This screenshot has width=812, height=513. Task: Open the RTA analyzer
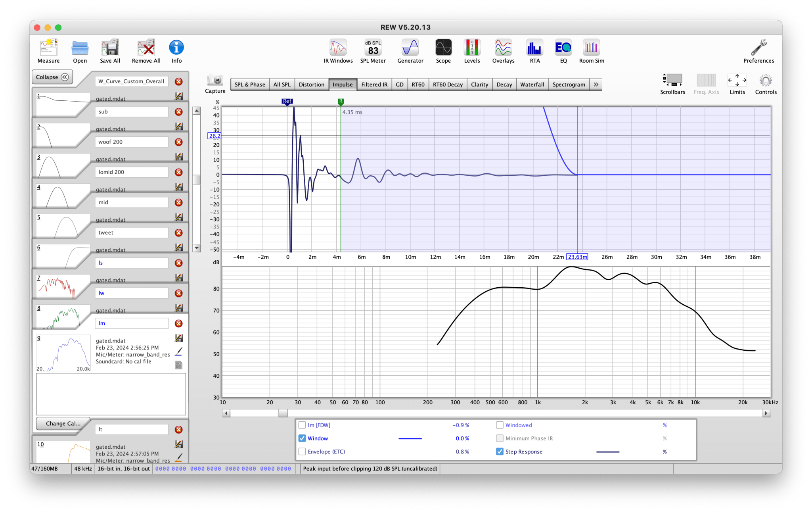pos(534,51)
